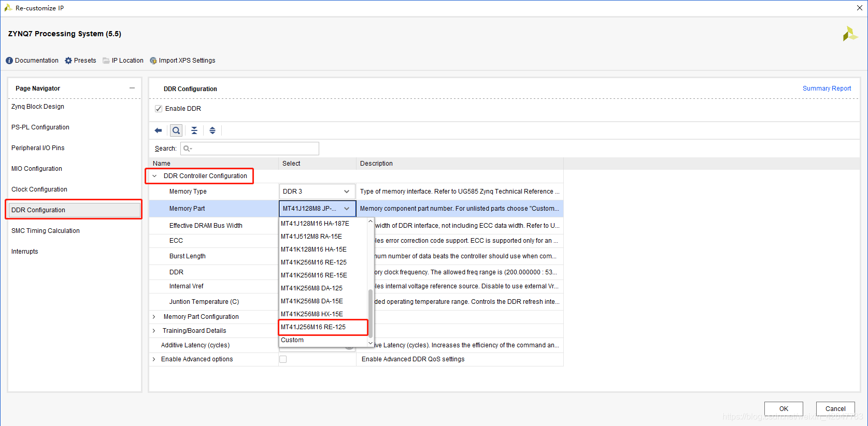Toggle the Enable DDR checkbox
The width and height of the screenshot is (868, 426).
point(159,109)
